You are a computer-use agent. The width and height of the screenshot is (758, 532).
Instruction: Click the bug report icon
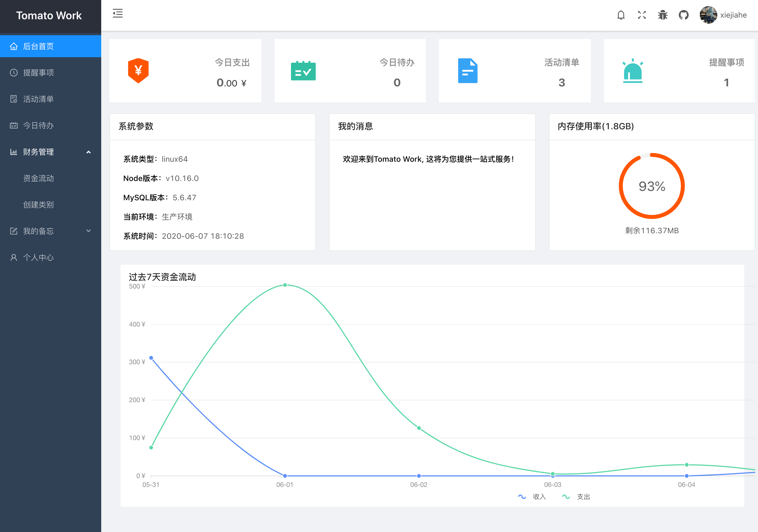(662, 15)
